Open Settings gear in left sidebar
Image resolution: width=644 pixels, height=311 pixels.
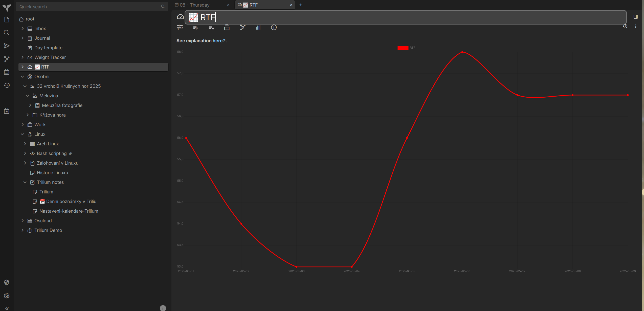(7, 296)
